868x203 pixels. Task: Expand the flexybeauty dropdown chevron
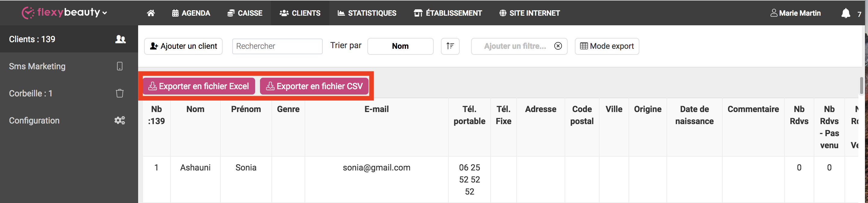(105, 13)
